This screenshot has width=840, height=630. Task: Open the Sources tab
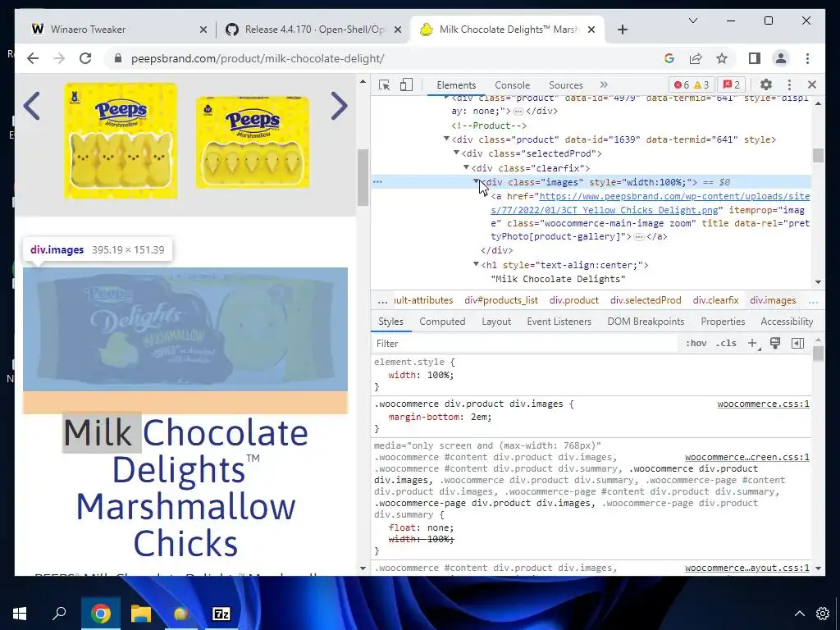[x=566, y=84]
